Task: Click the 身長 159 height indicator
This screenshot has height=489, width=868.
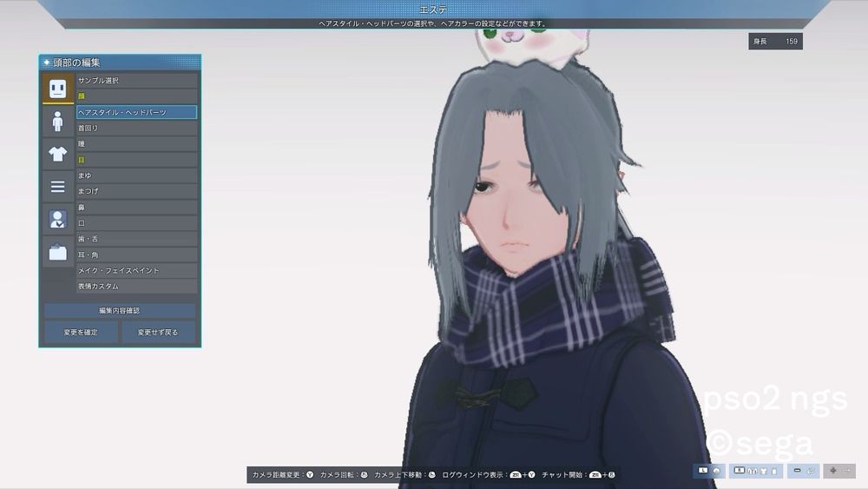Action: (x=775, y=42)
